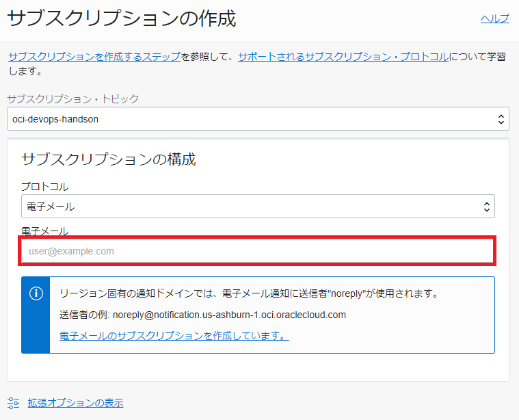Click the noreply@notification sender example text
Viewport: 519px width, 420px height.
[203, 315]
